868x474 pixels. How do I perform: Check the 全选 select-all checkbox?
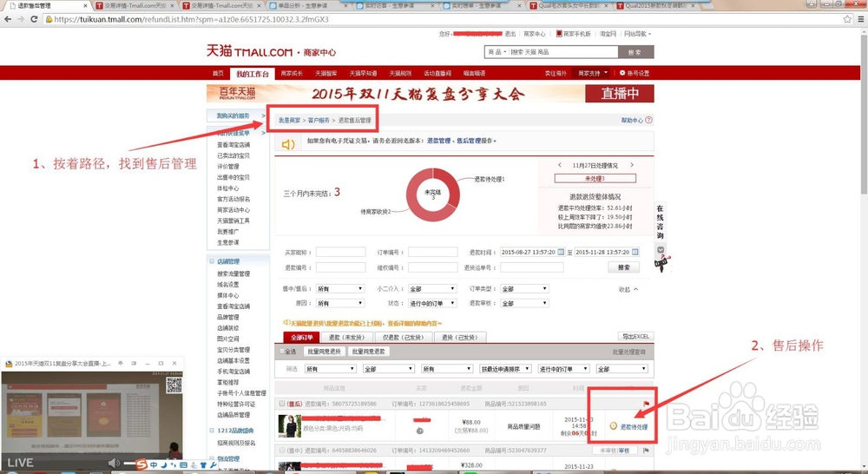click(282, 351)
